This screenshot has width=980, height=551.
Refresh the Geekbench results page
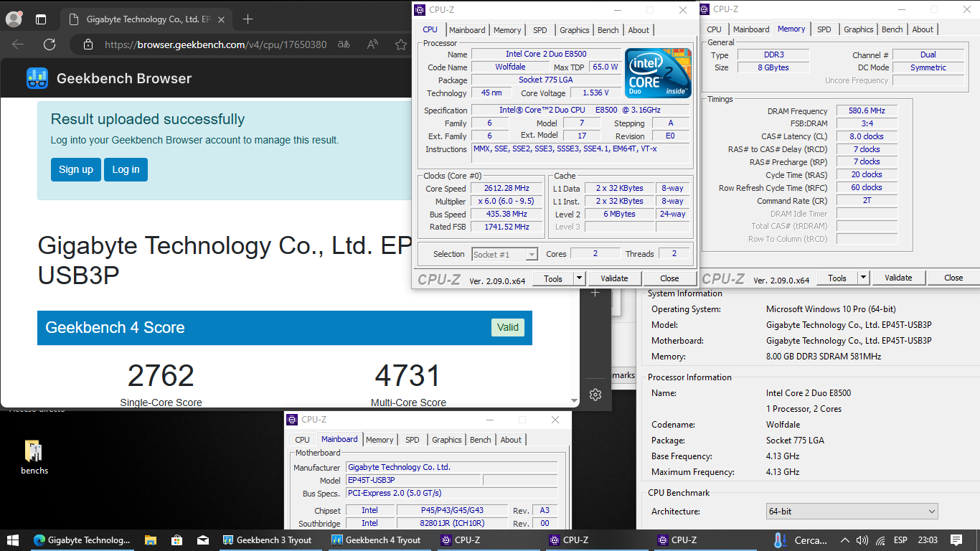coord(50,44)
